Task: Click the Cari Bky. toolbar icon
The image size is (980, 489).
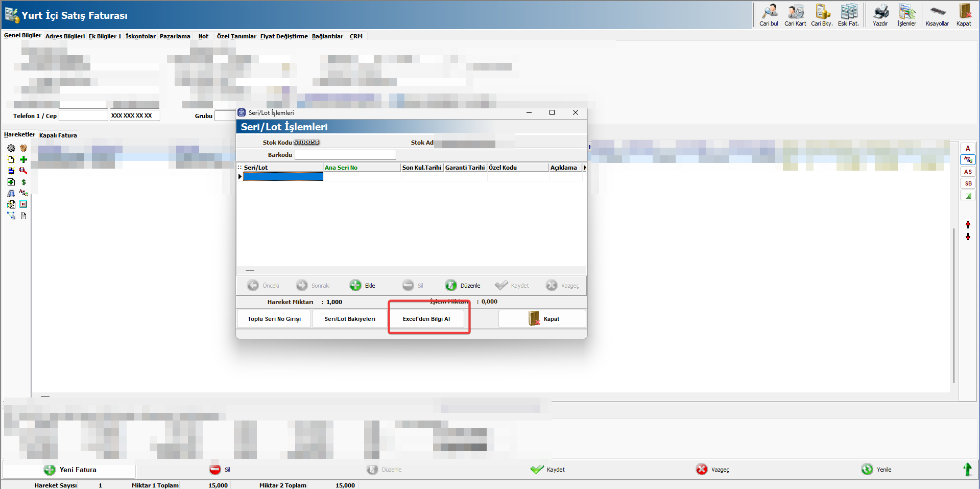Action: 822,14
